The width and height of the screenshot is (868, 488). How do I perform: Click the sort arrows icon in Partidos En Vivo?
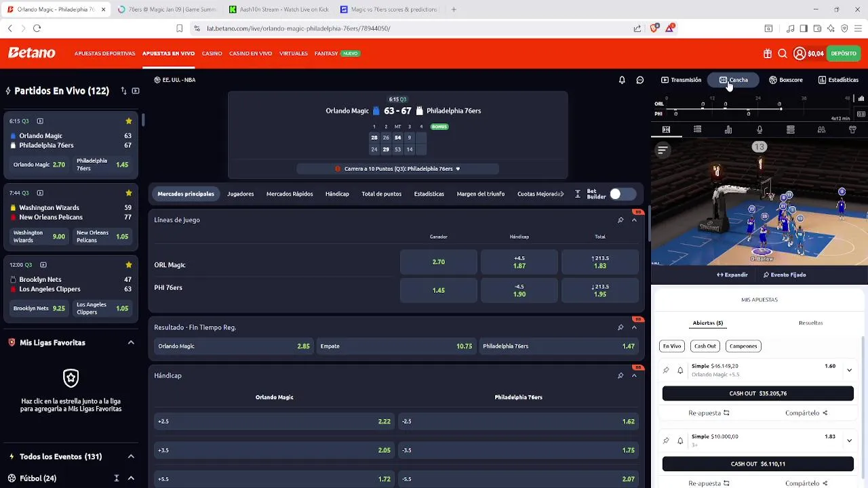click(x=123, y=91)
